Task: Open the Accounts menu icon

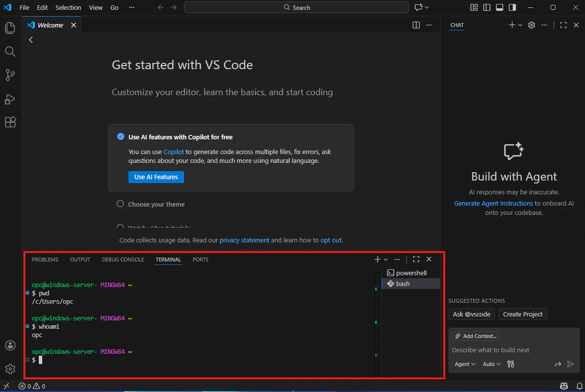Action: (x=10, y=345)
